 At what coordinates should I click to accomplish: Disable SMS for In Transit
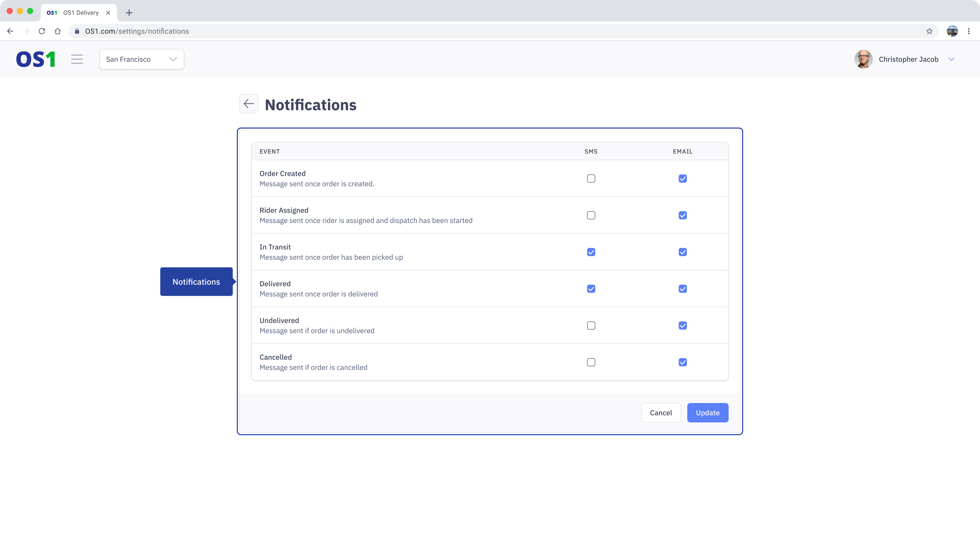click(591, 252)
